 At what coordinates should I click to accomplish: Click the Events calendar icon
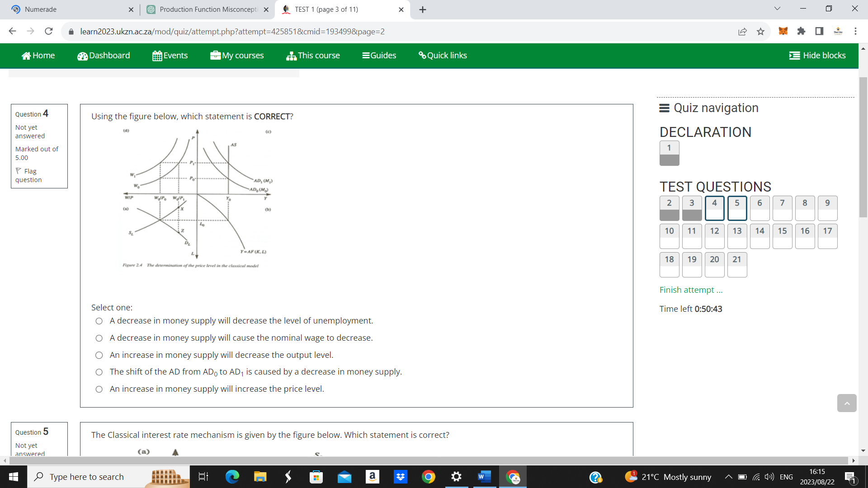tap(157, 55)
